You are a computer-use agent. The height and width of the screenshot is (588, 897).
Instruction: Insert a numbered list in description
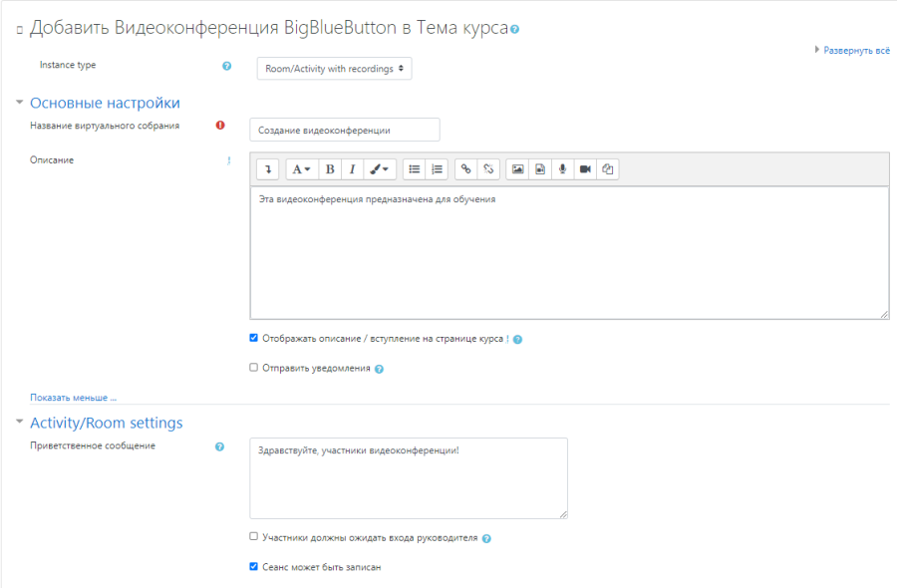pos(437,169)
